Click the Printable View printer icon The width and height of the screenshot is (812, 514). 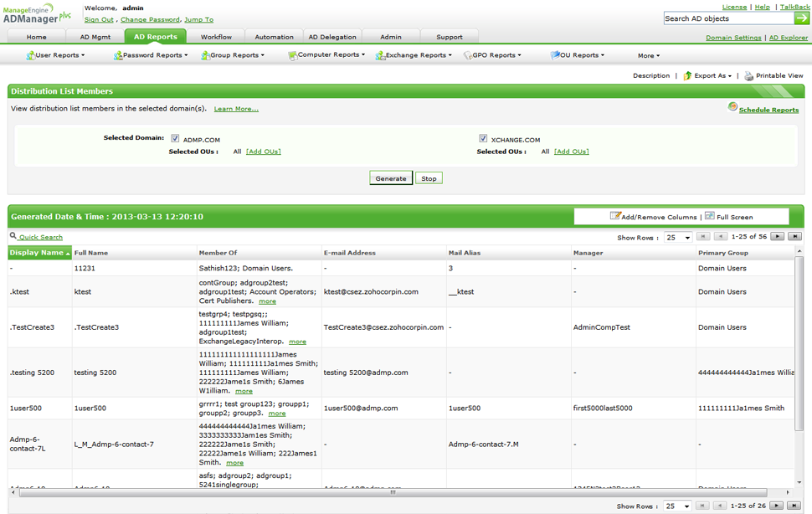[x=749, y=76]
